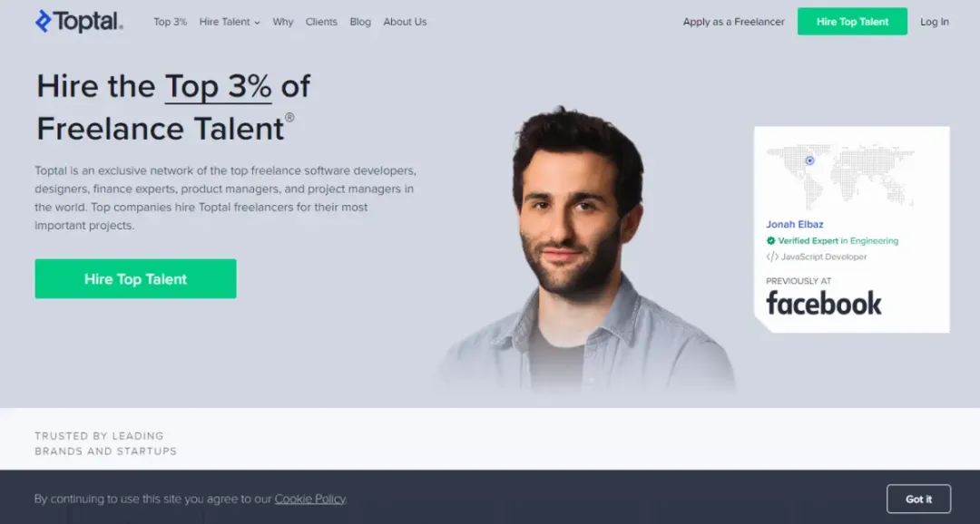Click the facebook logo in profile card
This screenshot has height=524, width=980.
point(824,303)
